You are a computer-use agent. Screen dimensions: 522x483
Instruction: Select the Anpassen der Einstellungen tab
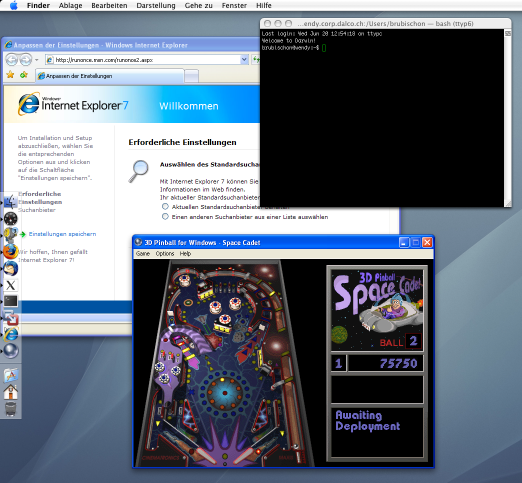tap(110, 76)
